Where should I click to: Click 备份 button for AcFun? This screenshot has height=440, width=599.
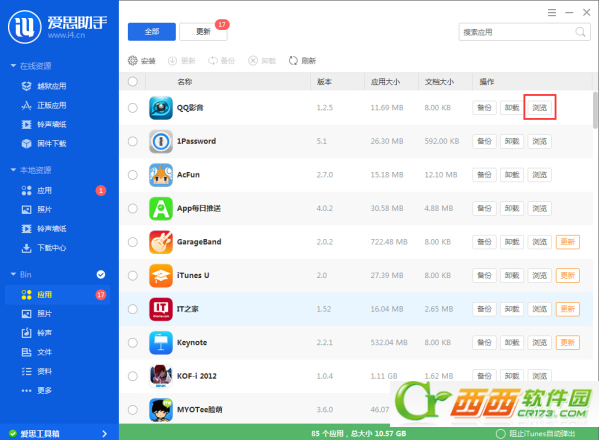tap(484, 175)
